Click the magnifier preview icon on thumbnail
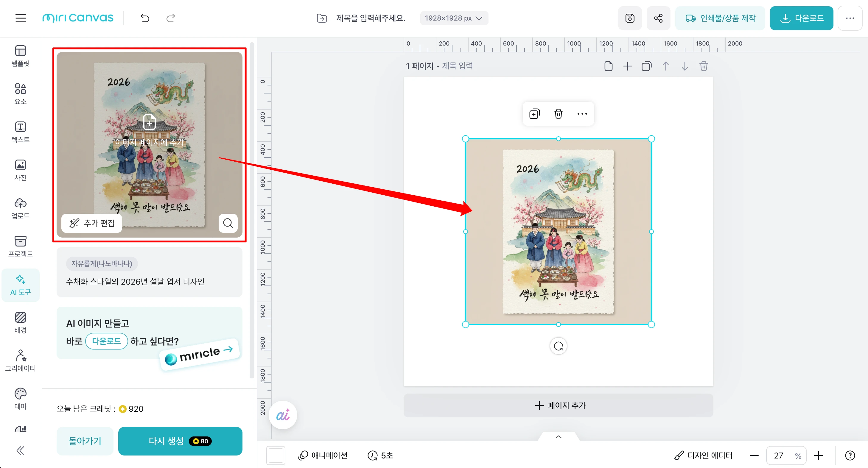868x468 pixels. coord(228,223)
